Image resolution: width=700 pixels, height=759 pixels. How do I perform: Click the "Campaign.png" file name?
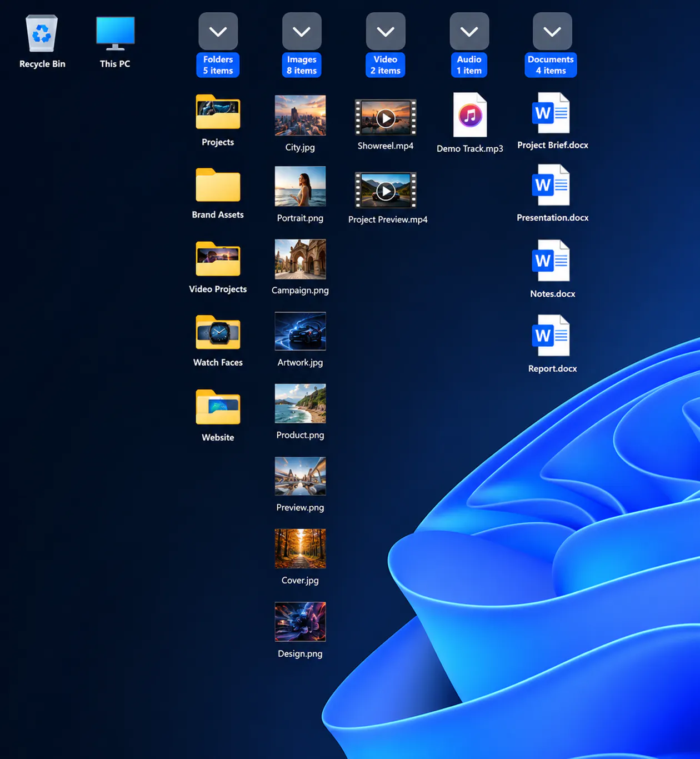300,291
